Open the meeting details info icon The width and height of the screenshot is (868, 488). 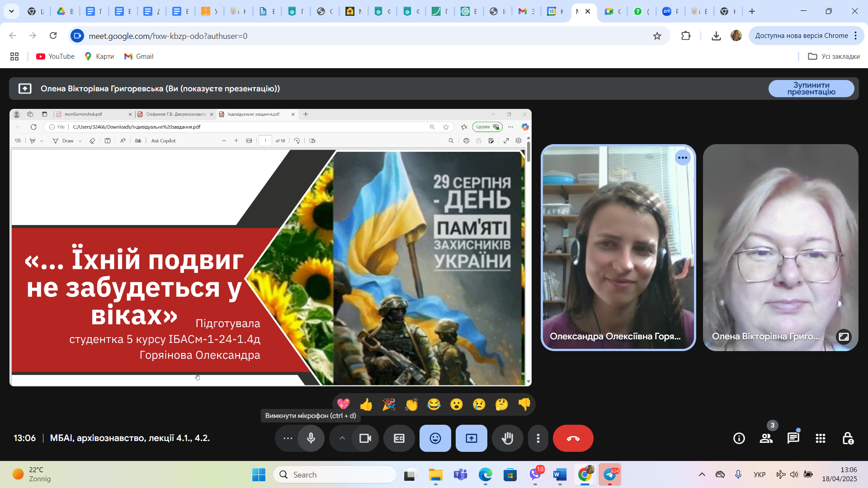click(739, 438)
